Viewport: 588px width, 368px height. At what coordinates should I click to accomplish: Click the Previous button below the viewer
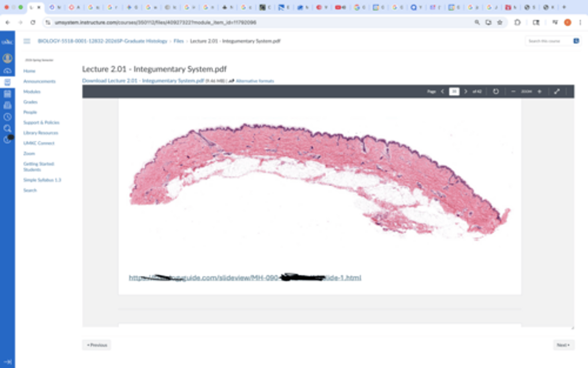(97, 345)
